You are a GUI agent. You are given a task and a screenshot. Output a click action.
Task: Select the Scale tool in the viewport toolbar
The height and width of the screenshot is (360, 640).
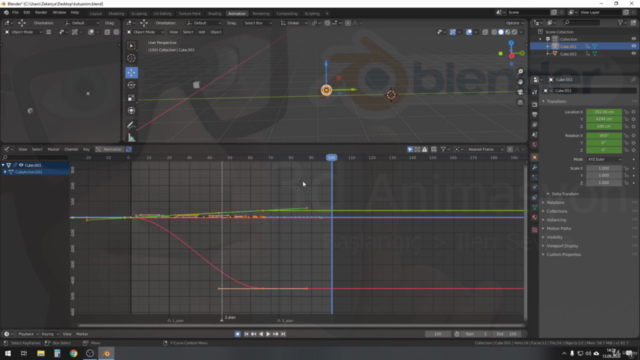[x=131, y=98]
